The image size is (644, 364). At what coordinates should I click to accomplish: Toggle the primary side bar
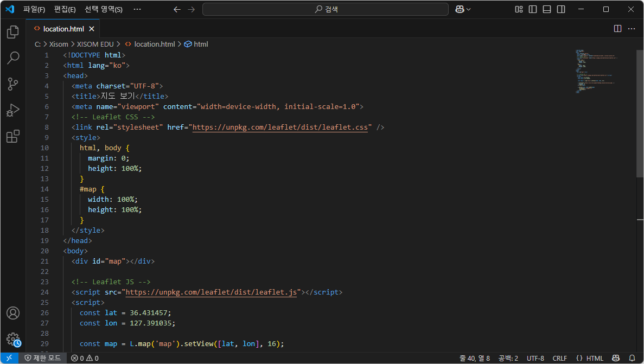click(533, 9)
